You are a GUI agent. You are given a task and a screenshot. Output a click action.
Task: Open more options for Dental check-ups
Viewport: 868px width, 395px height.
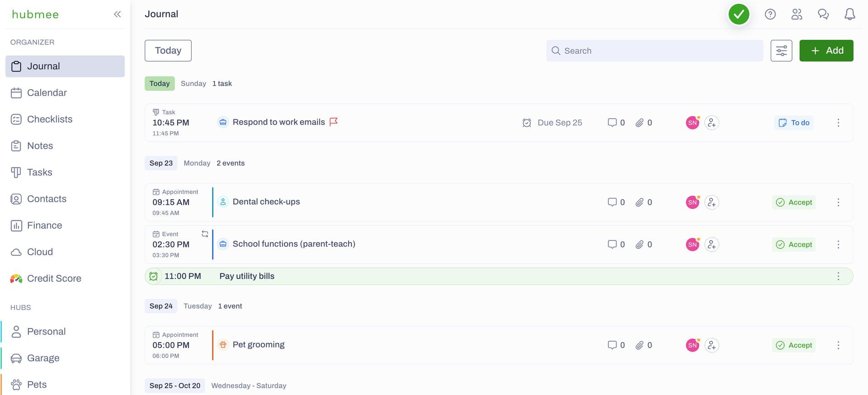click(x=838, y=202)
